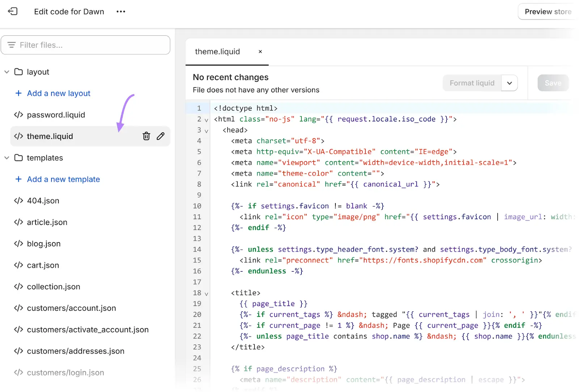Click the Save button
This screenshot has height=392, width=579.
coord(553,83)
